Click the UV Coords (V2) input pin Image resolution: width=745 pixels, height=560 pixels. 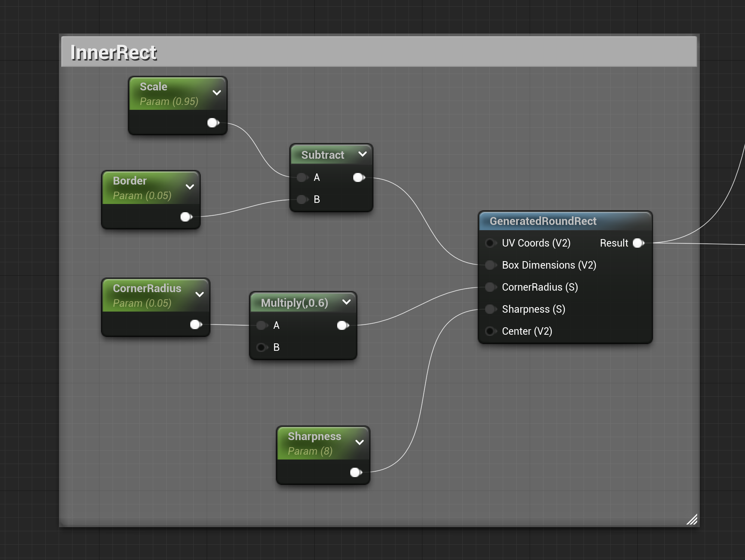click(x=490, y=243)
